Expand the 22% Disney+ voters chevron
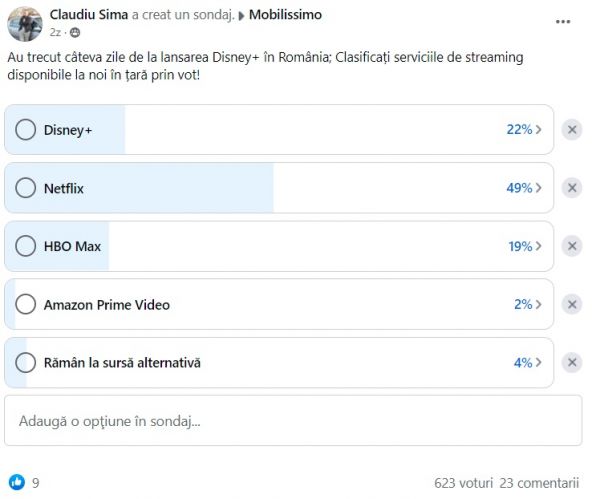592x499 pixels. point(539,129)
